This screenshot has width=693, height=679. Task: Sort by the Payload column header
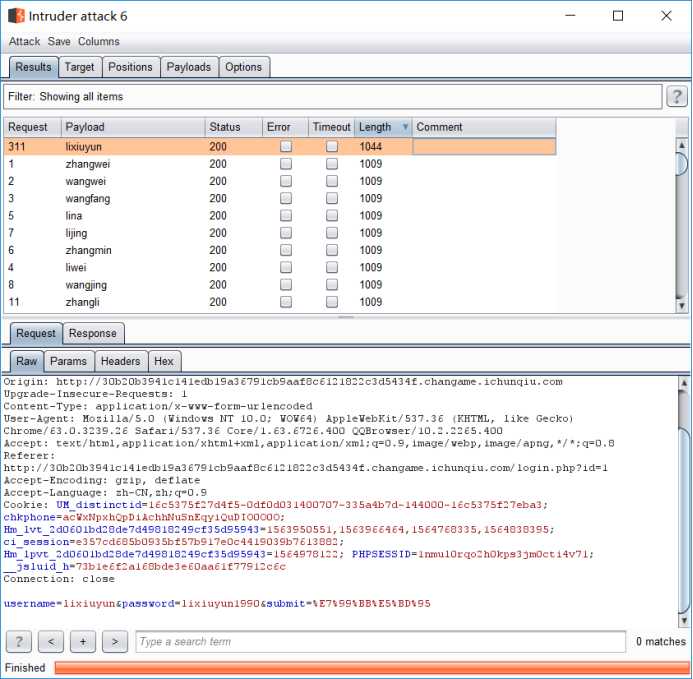tap(133, 127)
